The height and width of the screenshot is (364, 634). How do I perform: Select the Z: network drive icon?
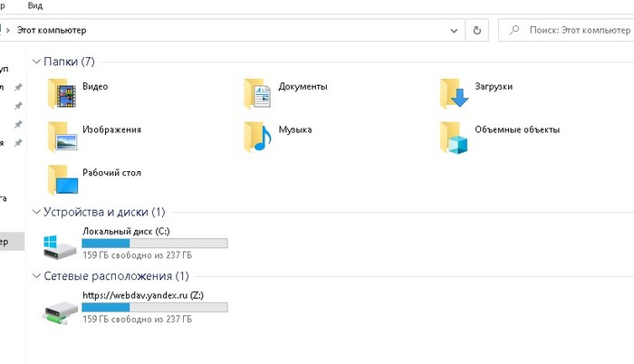[x=62, y=310]
